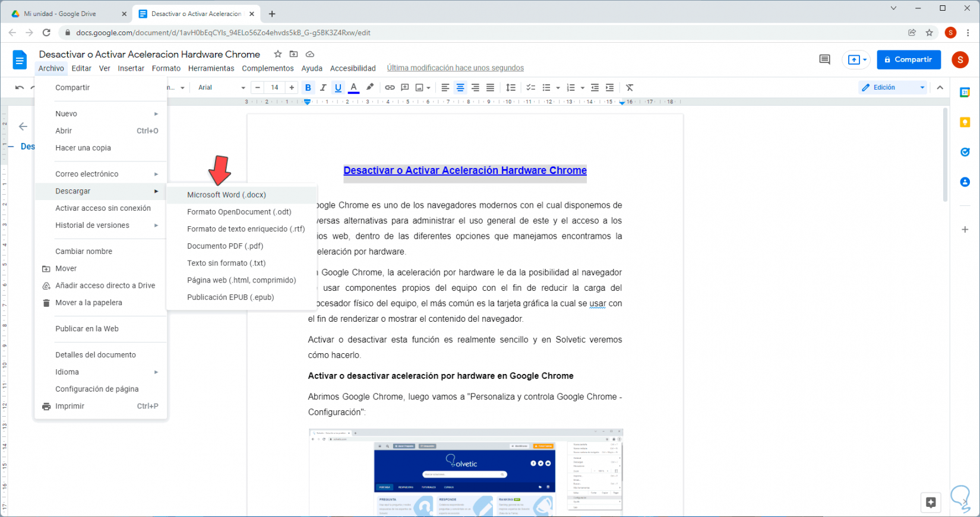This screenshot has width=980, height=517.
Task: Open the text color picker
Action: [353, 88]
